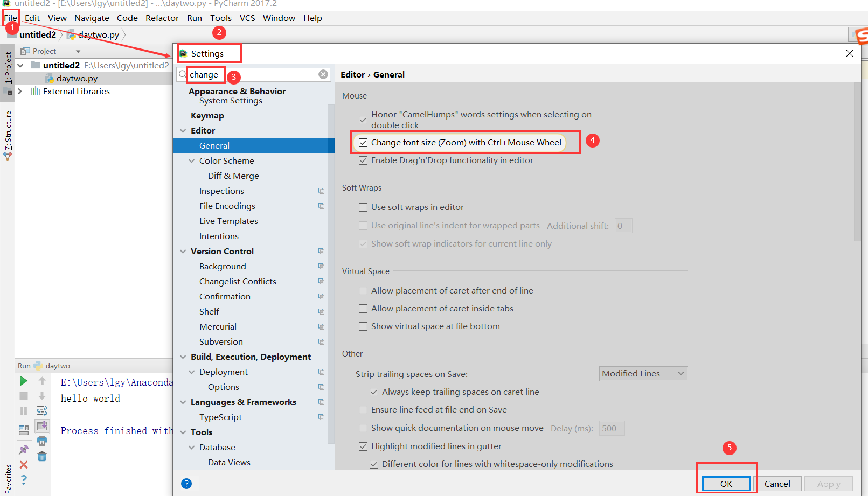Click untitled2 in the breadcrumb bar
This screenshot has width=868, height=496.
pos(38,35)
